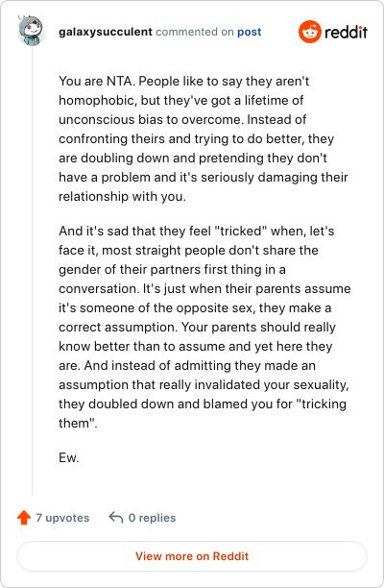Open the galaxysucculent username link

click(106, 32)
